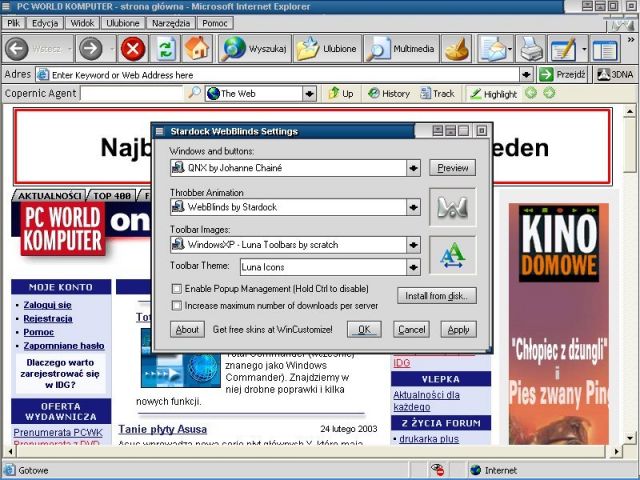
Task: Click the address bar input field
Action: pyautogui.click(x=278, y=75)
